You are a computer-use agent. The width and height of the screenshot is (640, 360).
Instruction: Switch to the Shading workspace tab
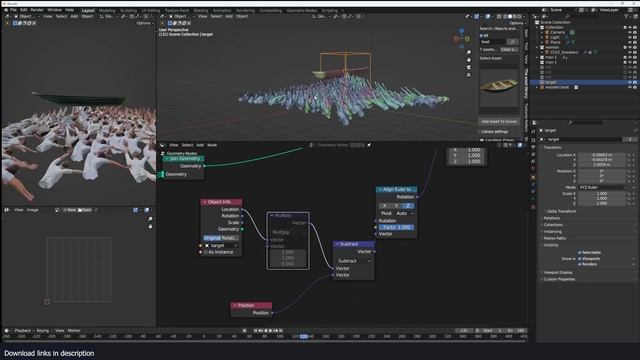click(200, 11)
